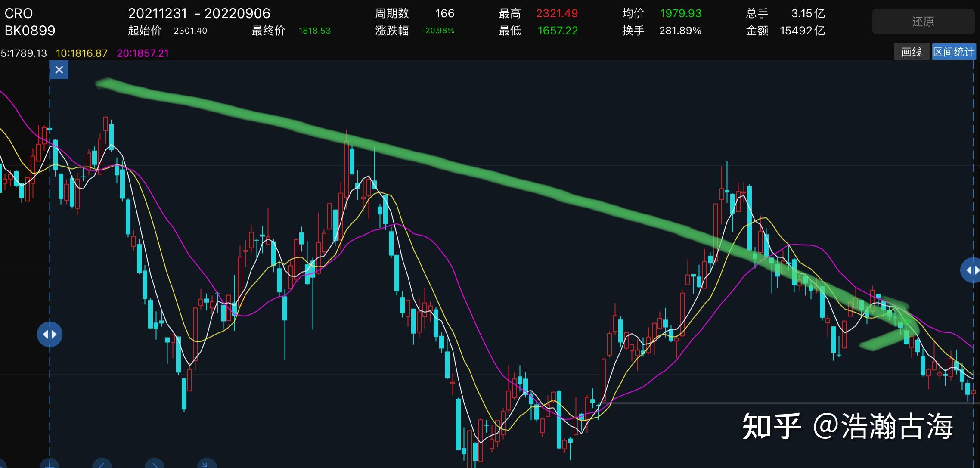Switch to the 画线 drawing tab
Screen dimensions: 980x468
(x=912, y=52)
